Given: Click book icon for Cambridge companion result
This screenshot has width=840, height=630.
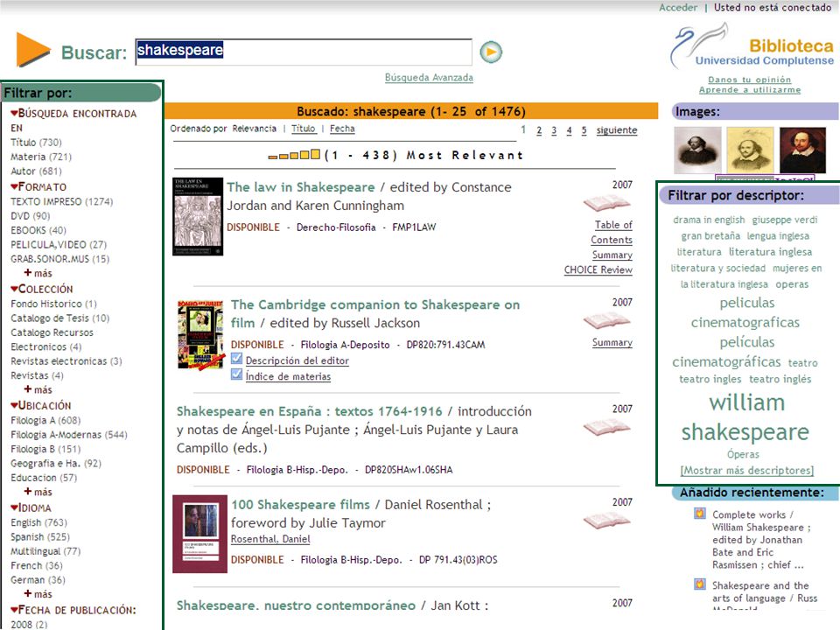Looking at the screenshot, I should click(606, 321).
